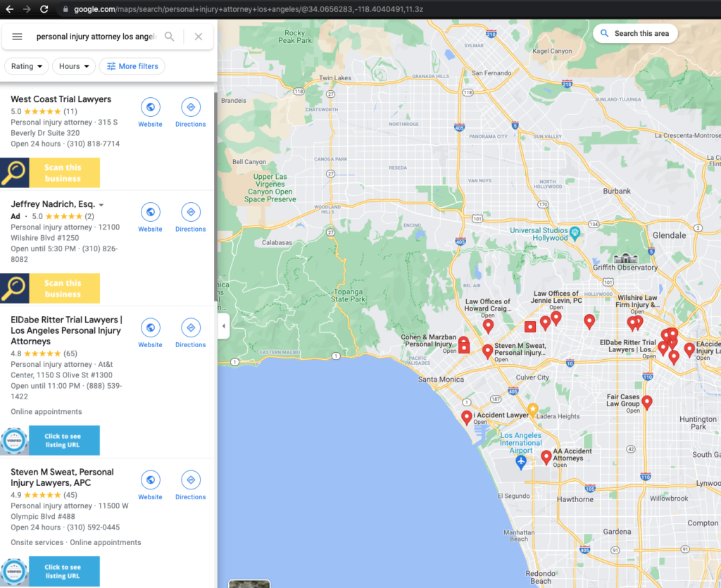Focus the Maps search text field
The width and height of the screenshot is (721, 588).
pos(96,37)
